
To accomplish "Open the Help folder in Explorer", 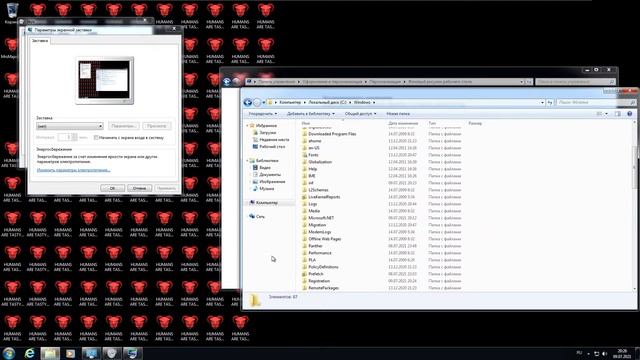I will coord(312,169).
